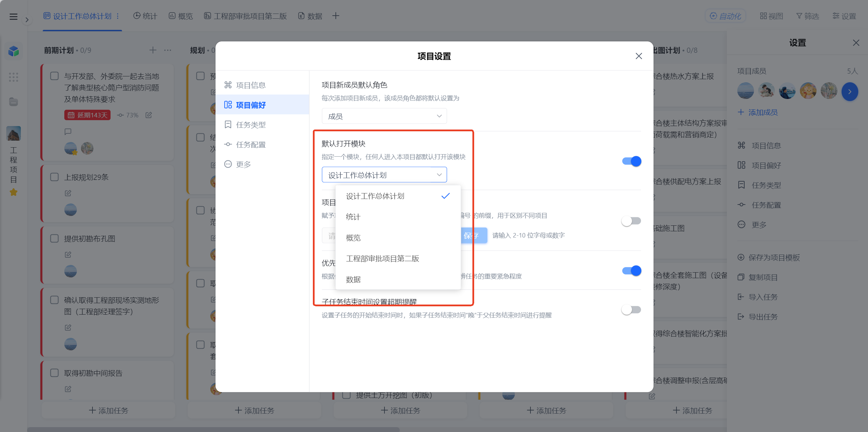Toggle the yellow star favorite icon
868x432 pixels.
click(14, 192)
